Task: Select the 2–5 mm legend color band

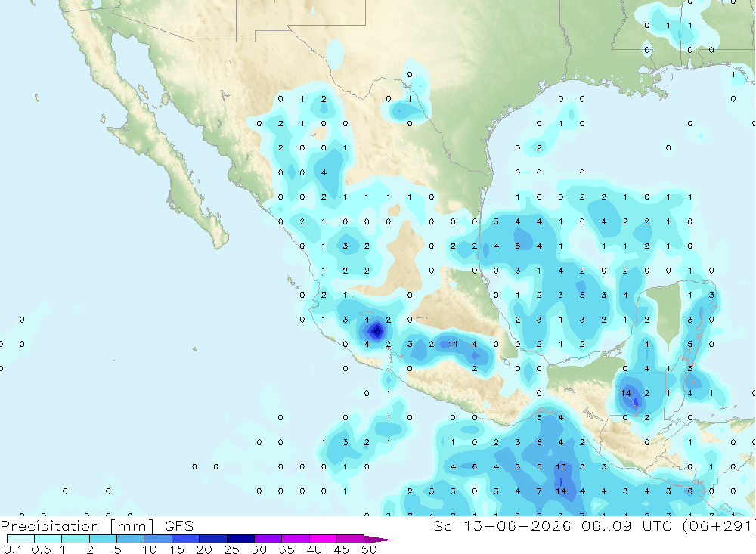Action: [x=103, y=539]
